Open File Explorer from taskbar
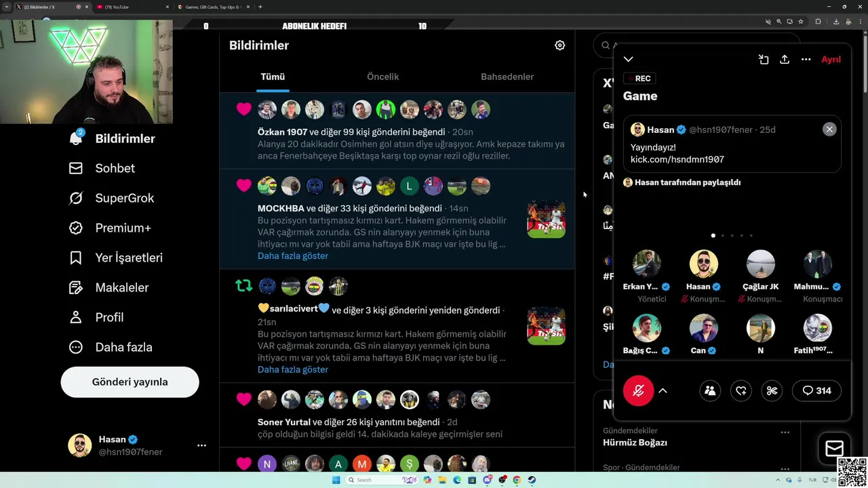Viewport: 868px width, 488px height. (x=442, y=480)
